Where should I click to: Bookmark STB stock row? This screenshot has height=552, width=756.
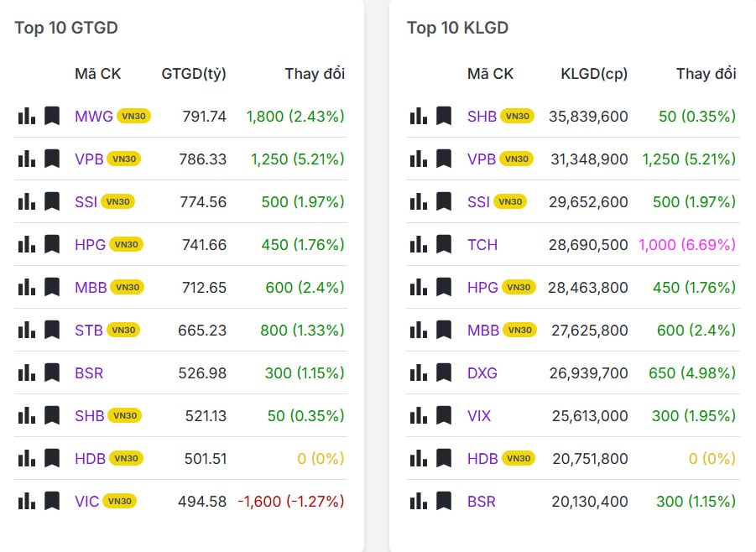pos(52,330)
